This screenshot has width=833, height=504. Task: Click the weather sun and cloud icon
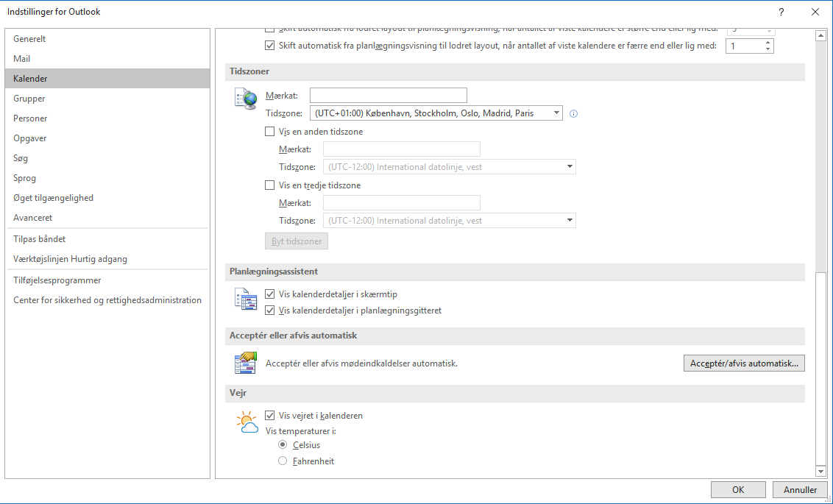tap(247, 423)
